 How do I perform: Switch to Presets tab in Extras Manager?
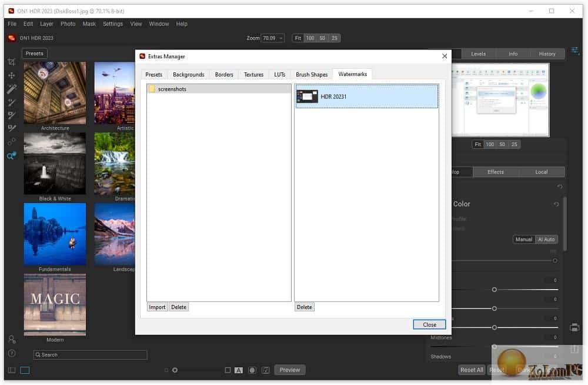click(x=153, y=74)
